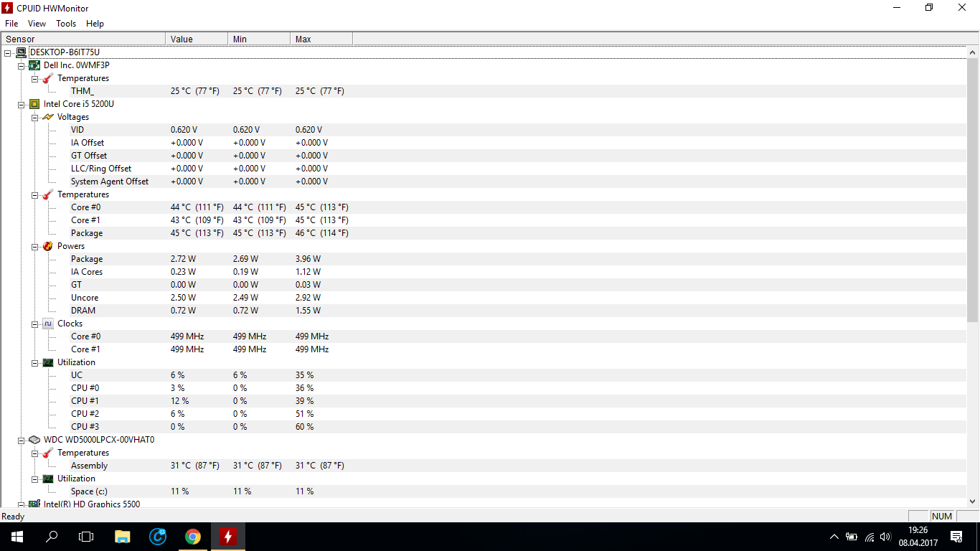Click the vertical scrollbar up arrow
Viewport: 980px width, 551px height.
coord(973,52)
